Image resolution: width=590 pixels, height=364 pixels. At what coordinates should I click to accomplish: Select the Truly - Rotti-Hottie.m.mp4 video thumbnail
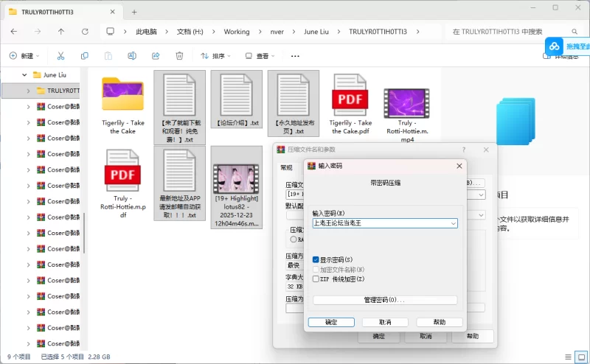point(406,107)
